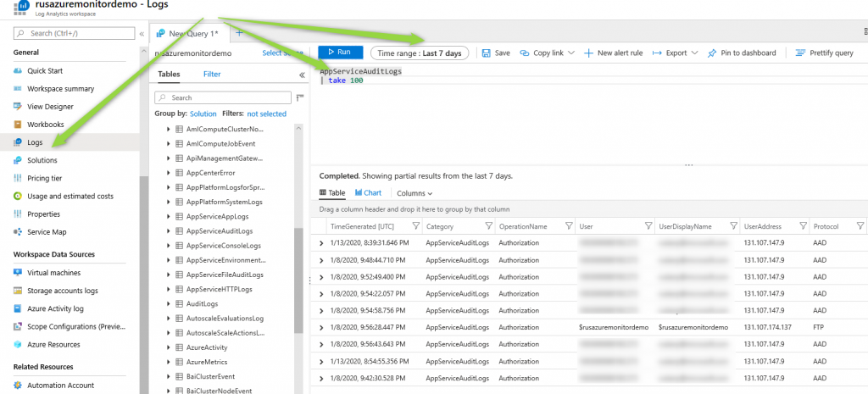868x394 pixels.
Task: Click the Tables search box
Action: (x=223, y=97)
